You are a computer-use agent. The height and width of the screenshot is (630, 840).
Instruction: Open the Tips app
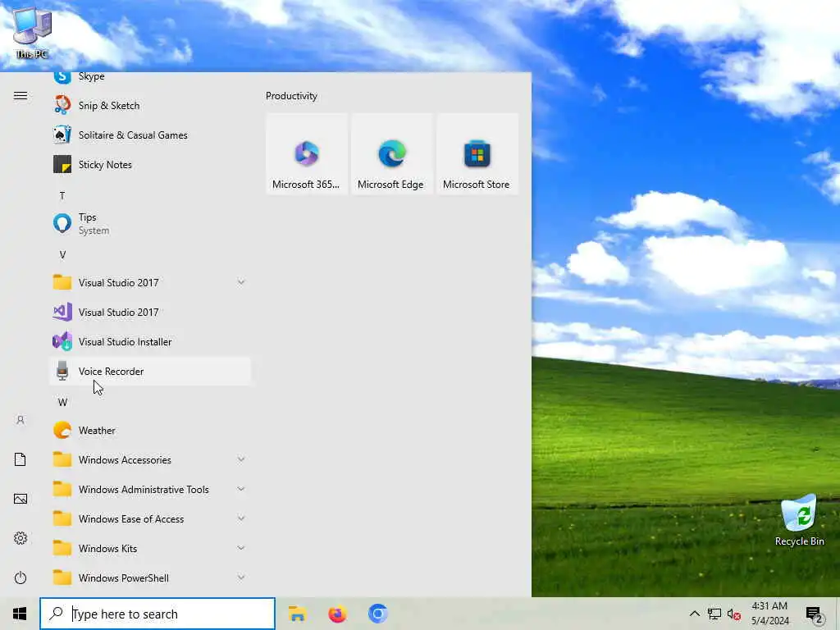point(150,223)
